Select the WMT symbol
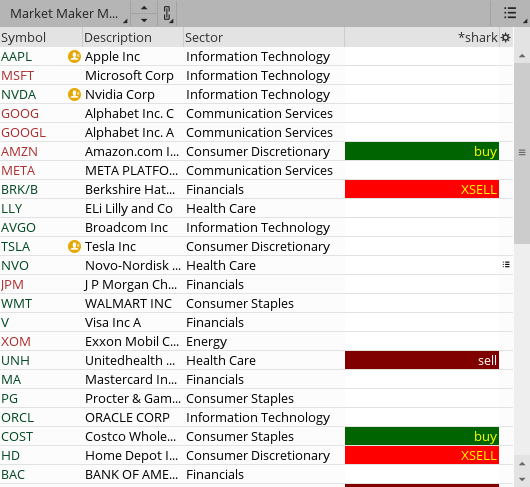530x487 pixels. (16, 303)
